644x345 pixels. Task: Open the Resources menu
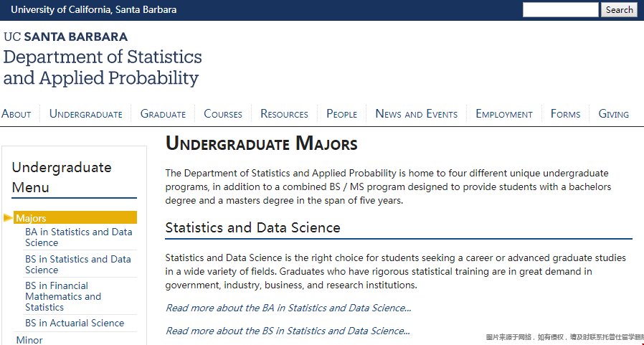(x=284, y=114)
